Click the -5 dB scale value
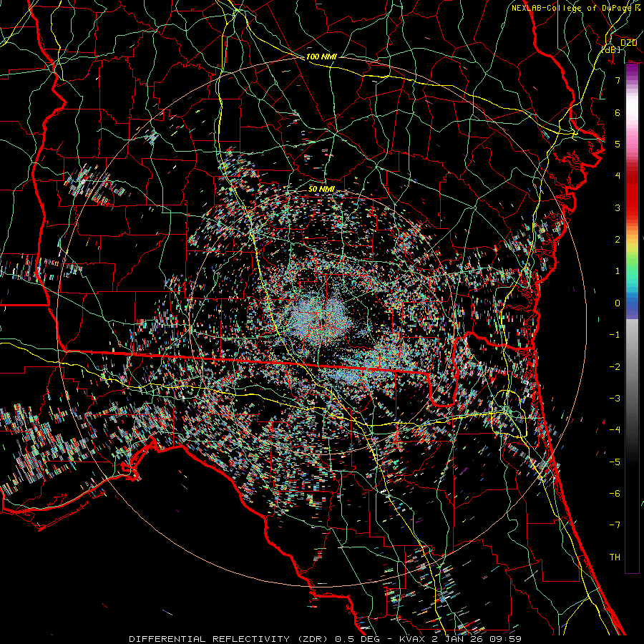The width and height of the screenshot is (644, 644). (x=615, y=462)
